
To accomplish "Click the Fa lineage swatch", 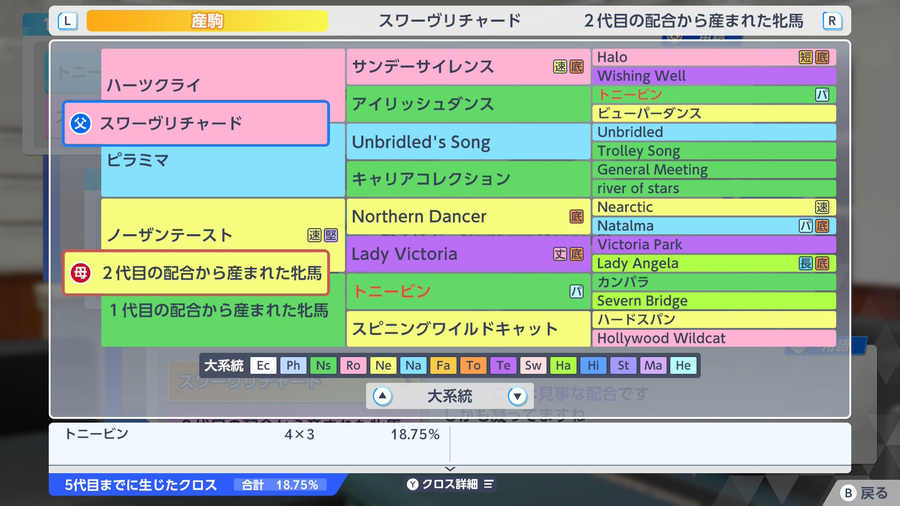I will pyautogui.click(x=443, y=365).
